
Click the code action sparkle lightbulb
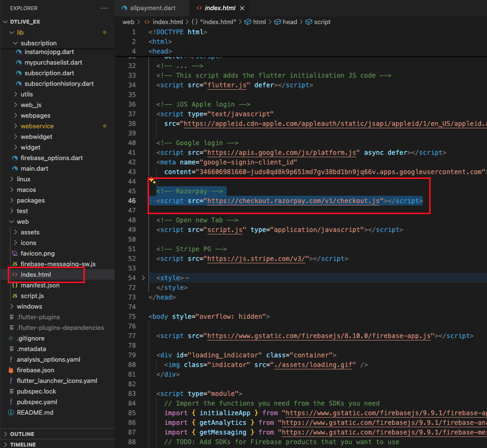[x=152, y=181]
